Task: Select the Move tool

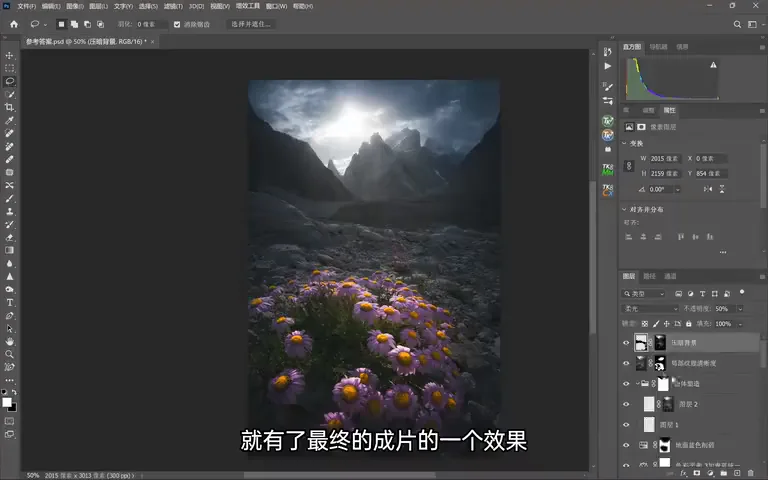Action: [9, 55]
